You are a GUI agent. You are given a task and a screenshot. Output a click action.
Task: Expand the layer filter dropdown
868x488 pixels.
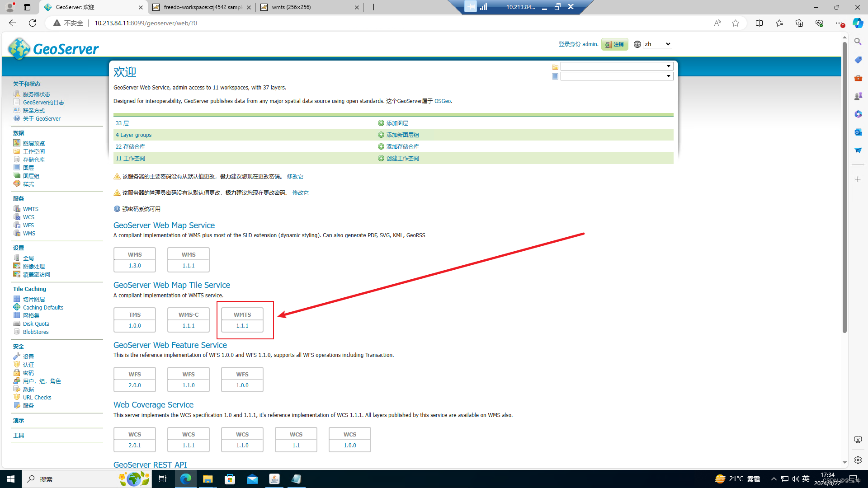tap(617, 76)
